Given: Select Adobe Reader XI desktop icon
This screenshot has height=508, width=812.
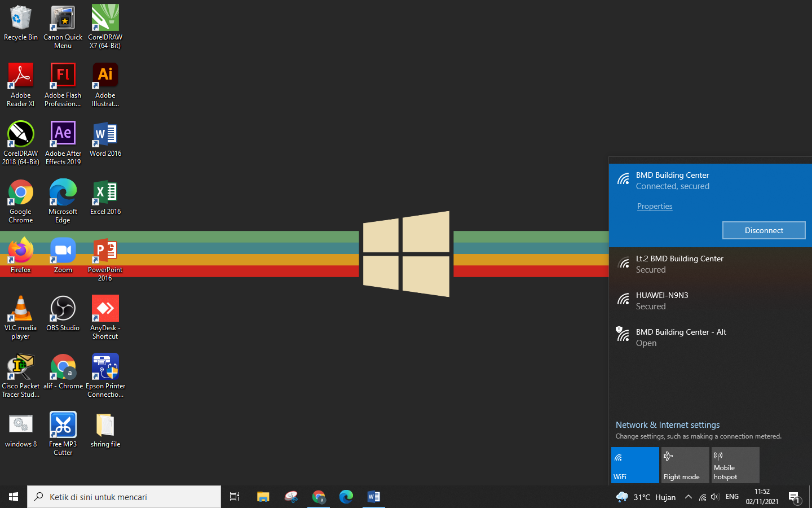Looking at the screenshot, I should [21, 85].
